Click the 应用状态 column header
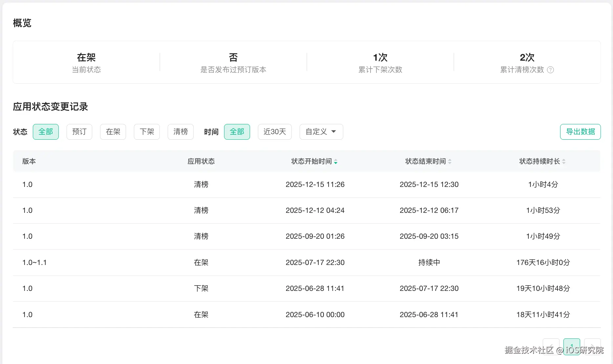Screen dimensions: 613x364 tap(201, 161)
